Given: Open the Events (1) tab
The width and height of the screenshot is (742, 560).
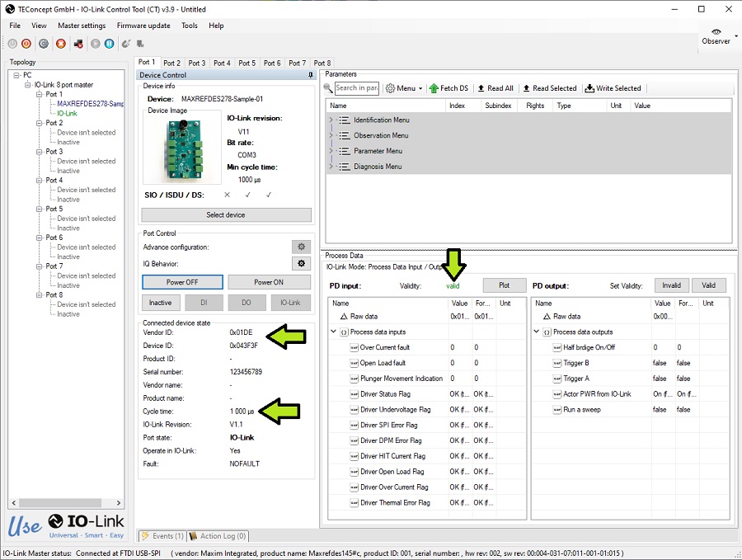Looking at the screenshot, I should coord(162,536).
